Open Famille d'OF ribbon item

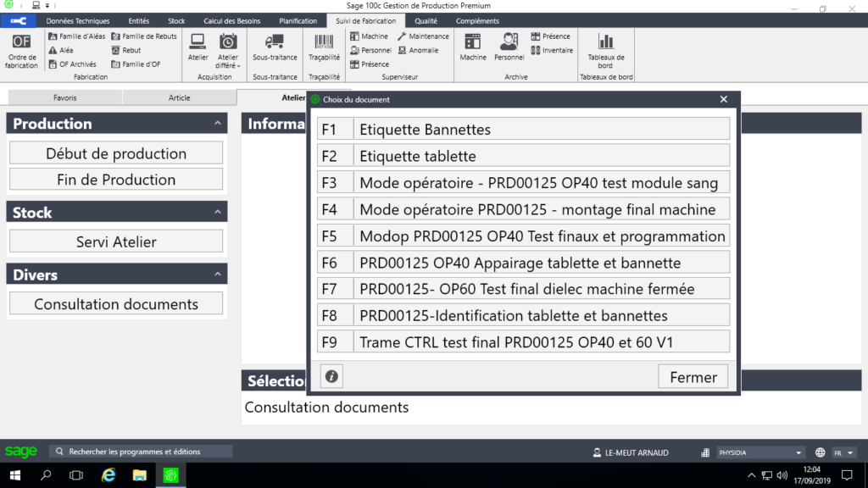click(136, 64)
